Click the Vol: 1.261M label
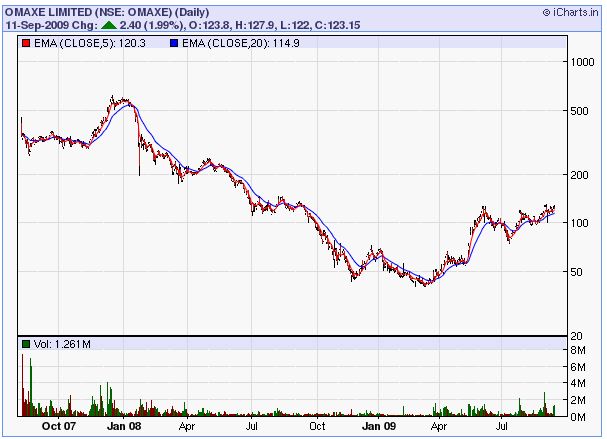This screenshot has width=607, height=439. [62, 344]
